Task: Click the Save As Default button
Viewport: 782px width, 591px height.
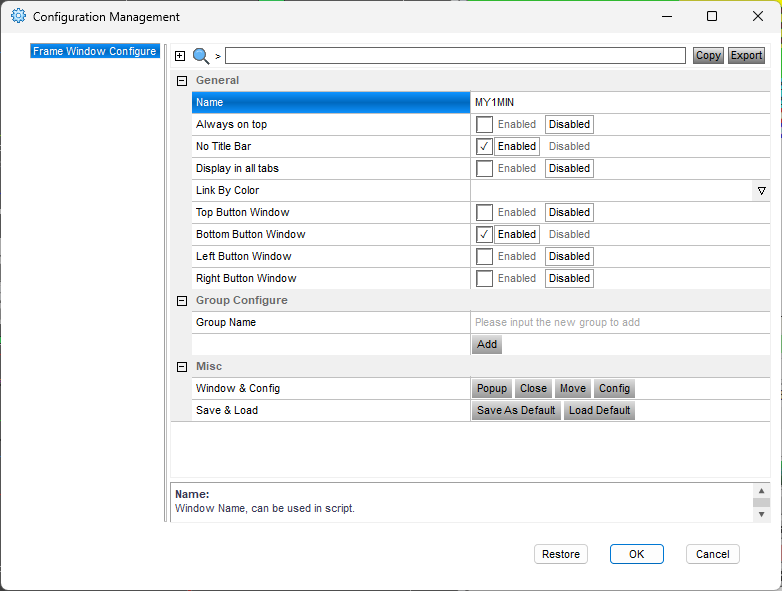Action: pyautogui.click(x=516, y=411)
